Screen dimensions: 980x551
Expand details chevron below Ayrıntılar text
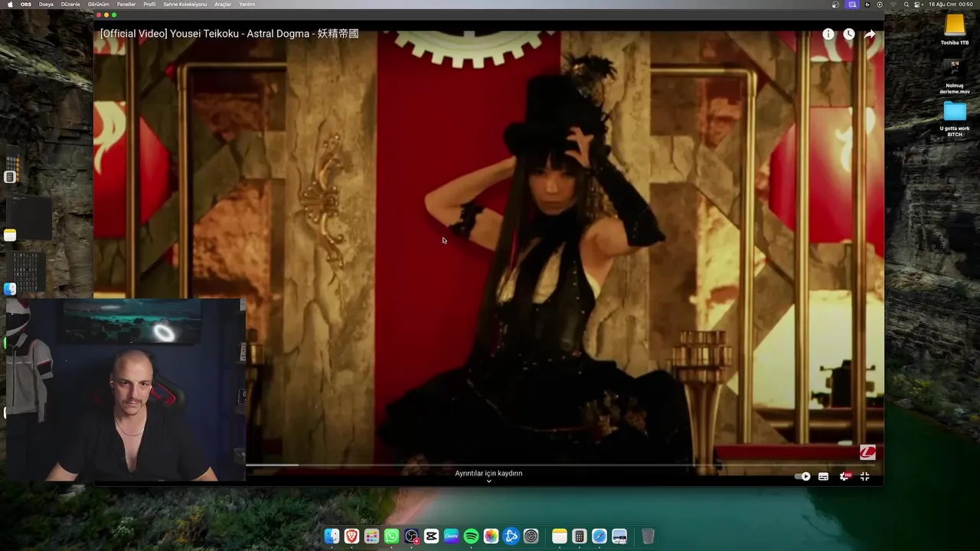pyautogui.click(x=488, y=481)
